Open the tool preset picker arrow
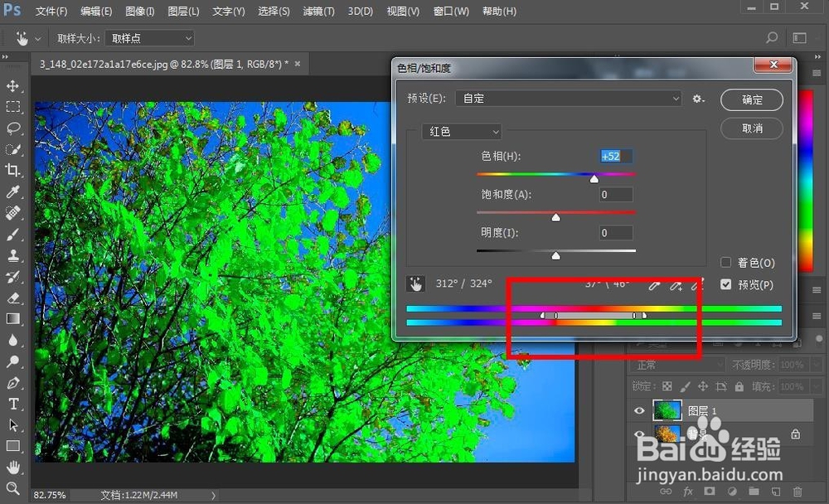829x504 pixels. [x=37, y=39]
